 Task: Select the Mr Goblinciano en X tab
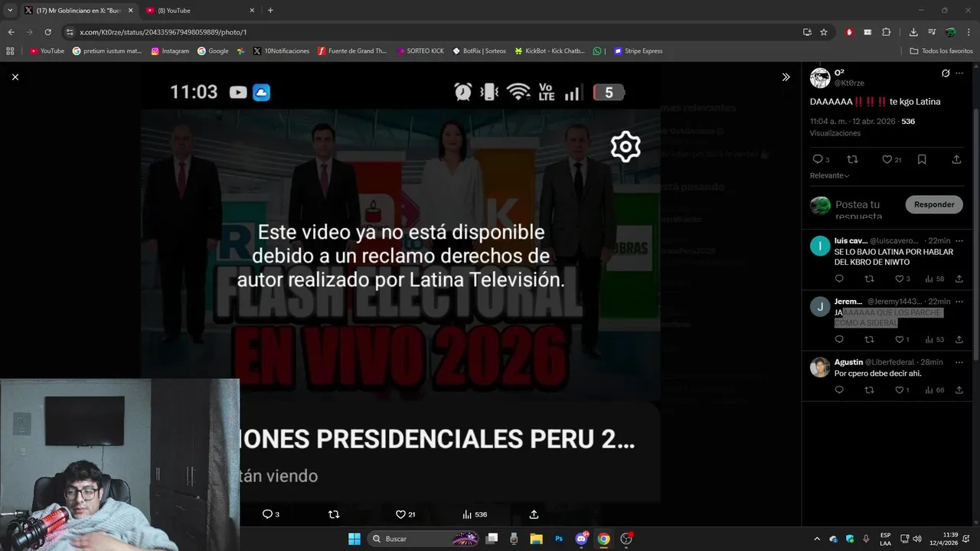[79, 10]
